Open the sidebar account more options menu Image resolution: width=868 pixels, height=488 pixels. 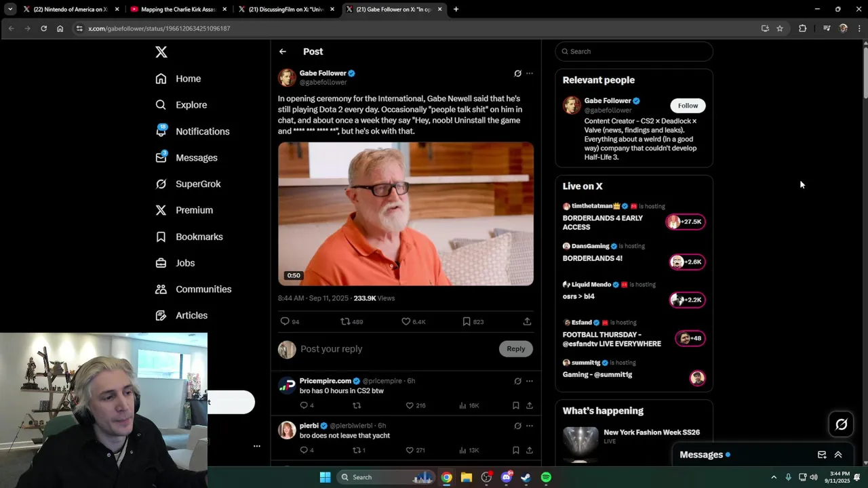pyautogui.click(x=257, y=446)
